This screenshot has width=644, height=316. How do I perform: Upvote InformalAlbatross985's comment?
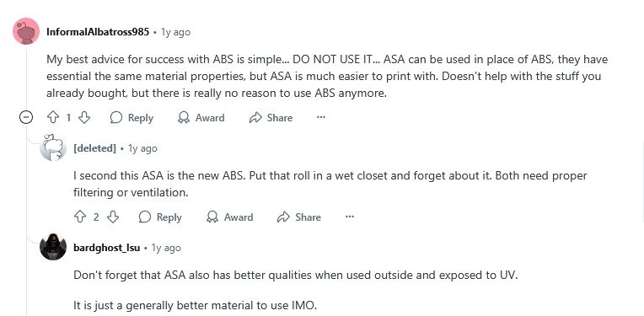(x=53, y=118)
